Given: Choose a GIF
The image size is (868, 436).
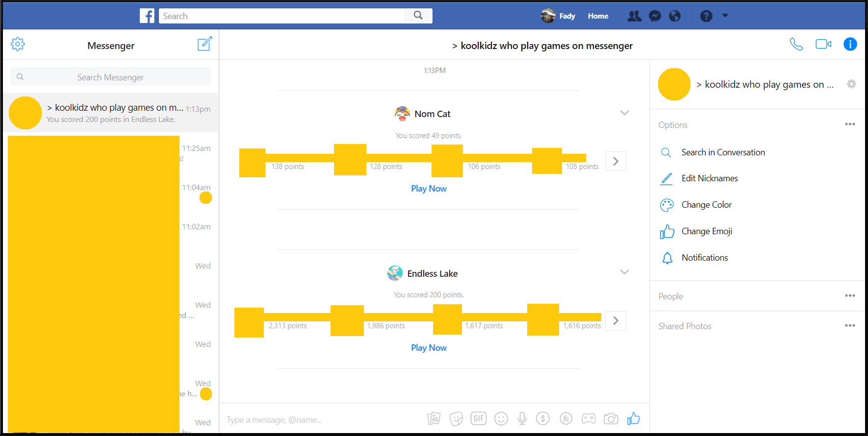Looking at the screenshot, I should tap(479, 418).
